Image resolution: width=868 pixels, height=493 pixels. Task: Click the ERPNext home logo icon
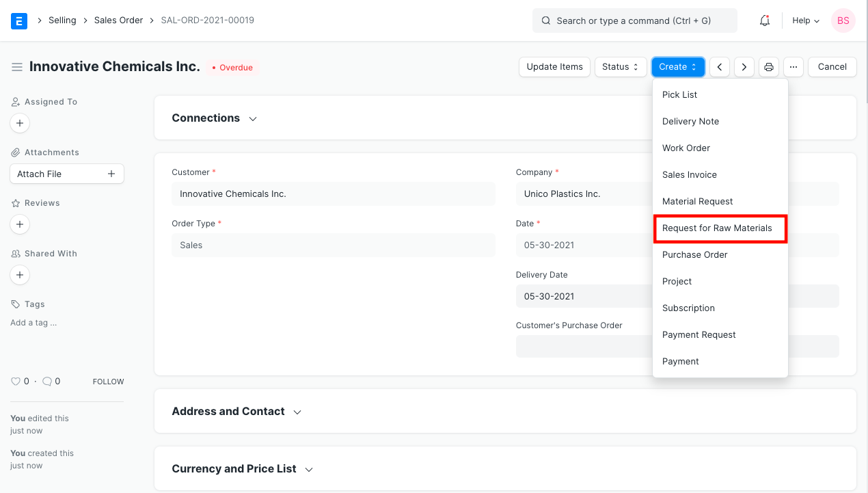point(19,21)
